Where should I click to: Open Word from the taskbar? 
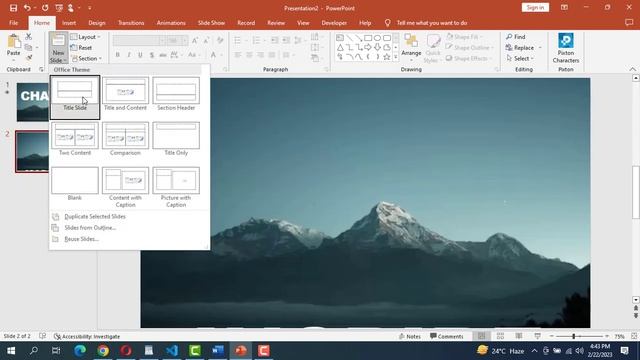coord(218,351)
